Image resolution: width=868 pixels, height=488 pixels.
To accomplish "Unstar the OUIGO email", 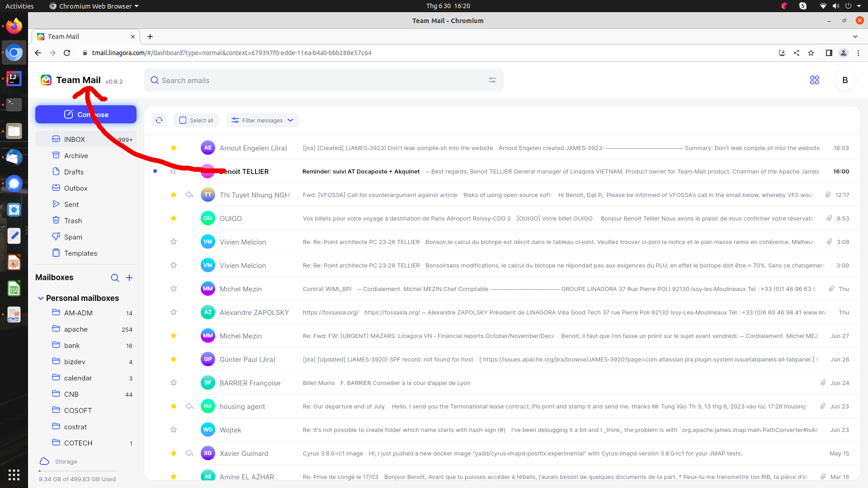I will coord(173,218).
